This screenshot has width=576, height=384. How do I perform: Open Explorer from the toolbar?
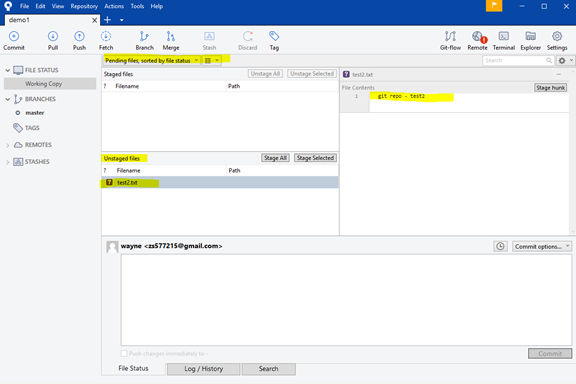[x=530, y=40]
